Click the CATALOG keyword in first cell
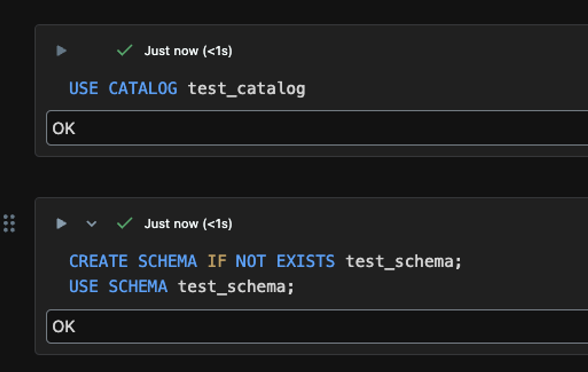 coord(143,88)
